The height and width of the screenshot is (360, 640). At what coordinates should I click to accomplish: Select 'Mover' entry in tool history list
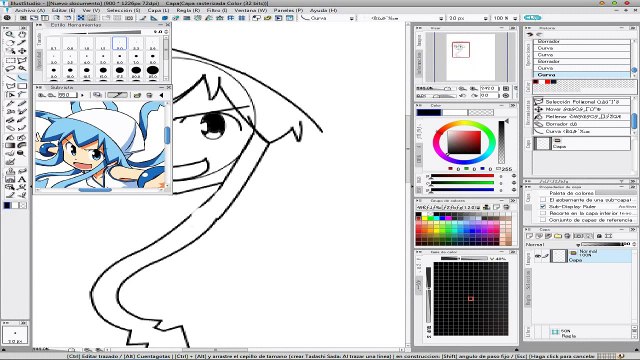(582, 109)
